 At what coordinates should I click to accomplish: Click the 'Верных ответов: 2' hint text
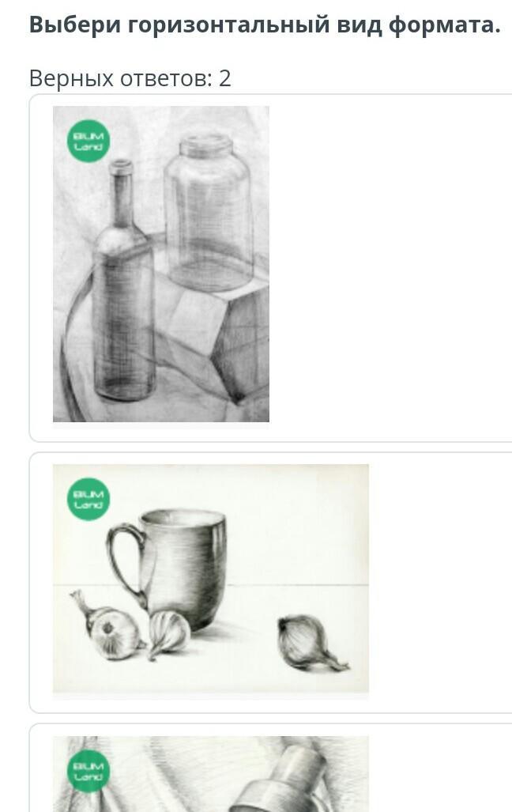130,78
